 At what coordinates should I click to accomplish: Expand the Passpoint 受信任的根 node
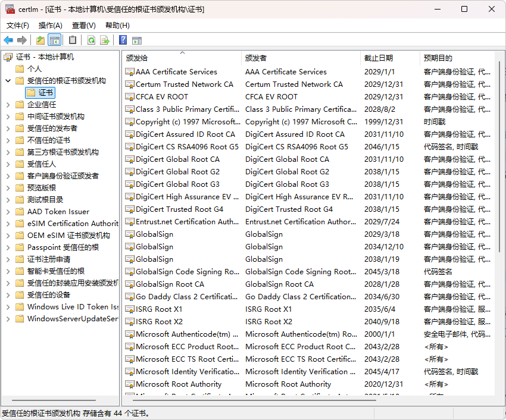tap(8, 247)
